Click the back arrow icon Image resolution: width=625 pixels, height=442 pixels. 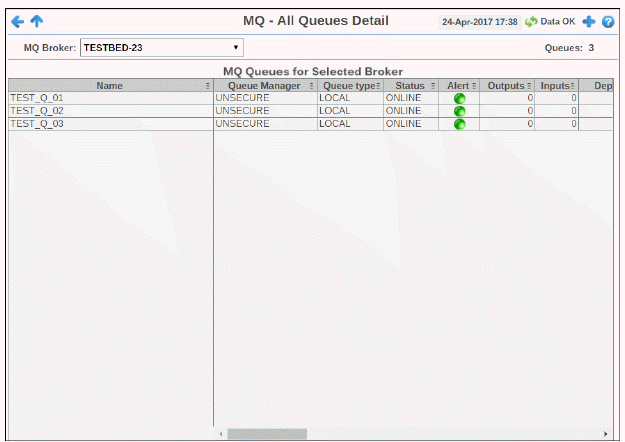17,21
